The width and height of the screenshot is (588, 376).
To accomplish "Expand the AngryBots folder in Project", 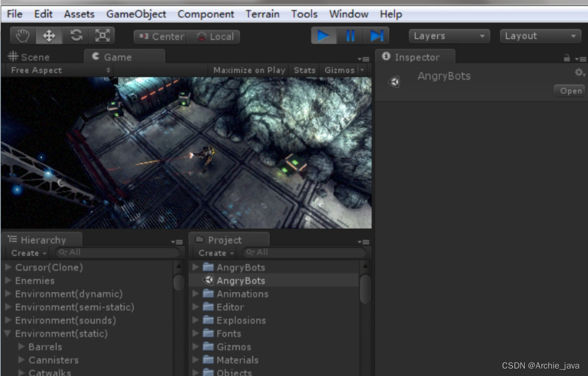I will (x=195, y=267).
